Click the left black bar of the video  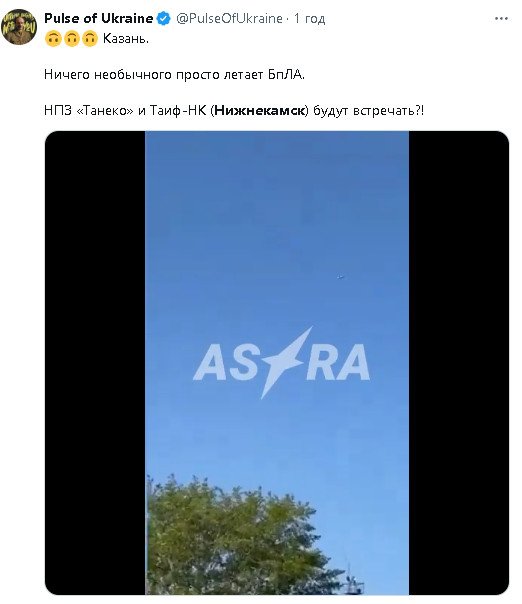point(95,363)
